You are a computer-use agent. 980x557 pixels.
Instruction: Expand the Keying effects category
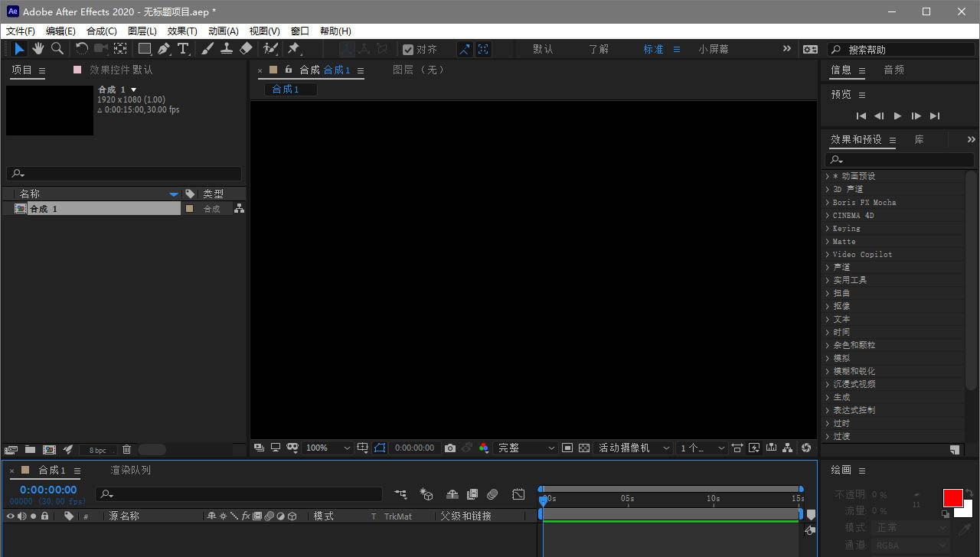point(827,228)
